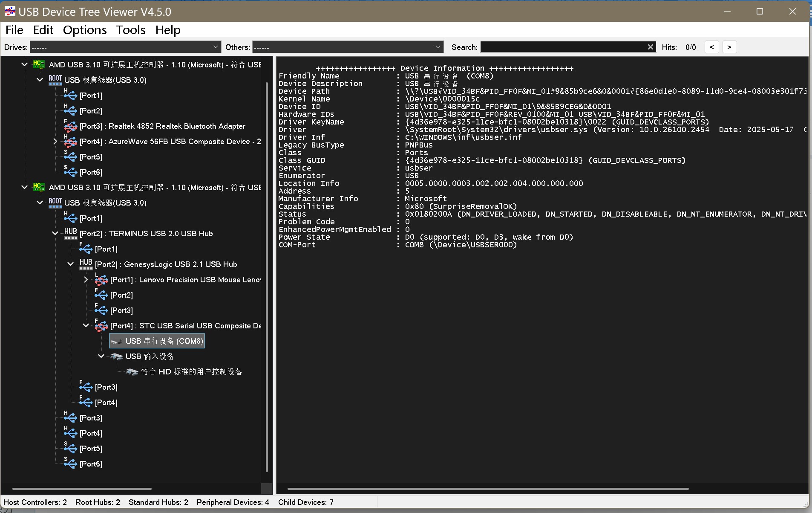Click the second ROOT hub icon
This screenshot has width=812, height=513.
tap(55, 203)
